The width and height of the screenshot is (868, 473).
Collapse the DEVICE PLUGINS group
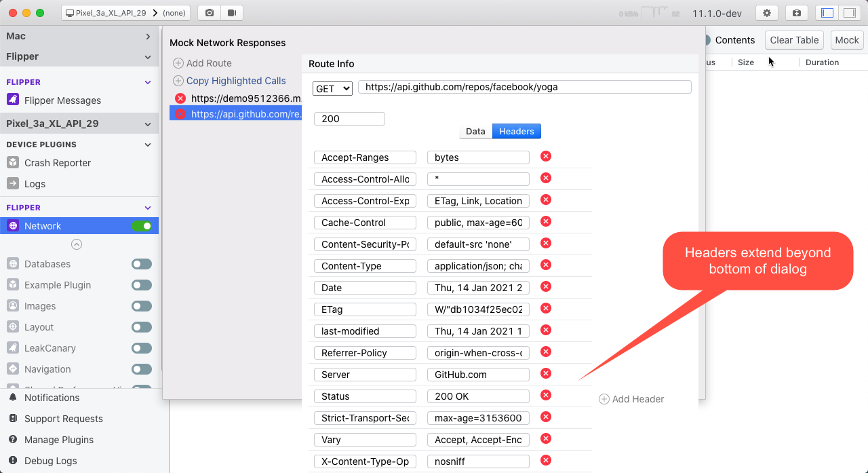(x=148, y=145)
